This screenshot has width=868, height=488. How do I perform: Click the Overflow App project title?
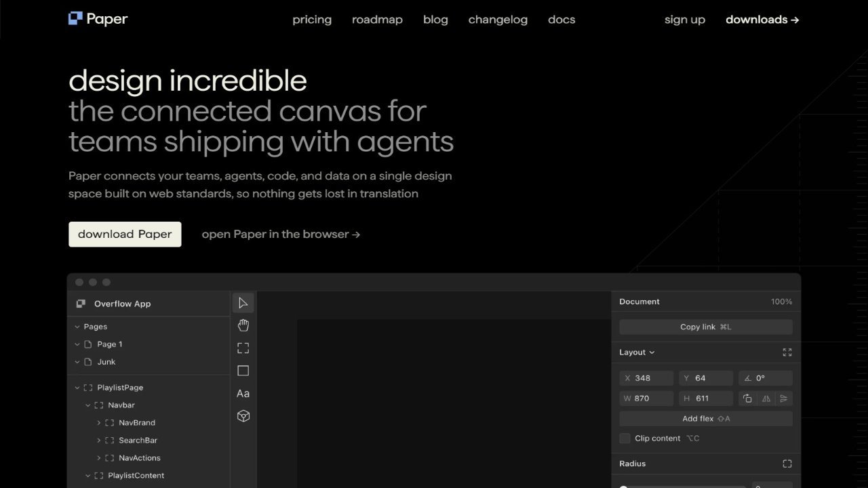click(x=123, y=304)
